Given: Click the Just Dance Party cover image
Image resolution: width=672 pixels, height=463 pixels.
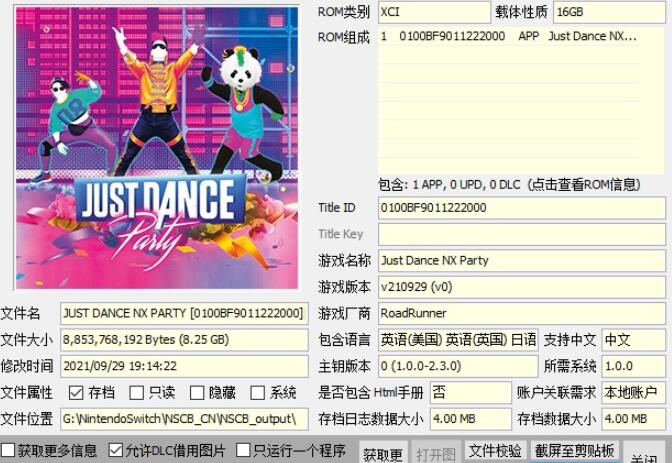Looking at the screenshot, I should pyautogui.click(x=156, y=148).
